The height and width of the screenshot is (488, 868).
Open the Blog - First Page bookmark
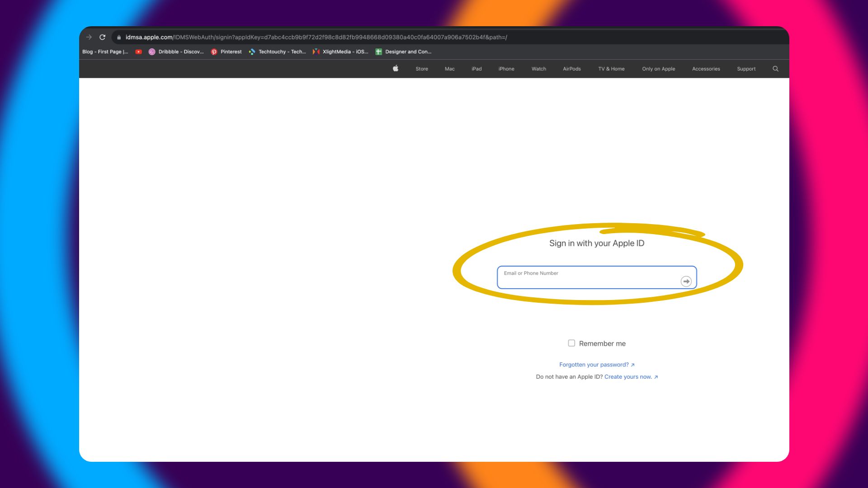click(105, 52)
